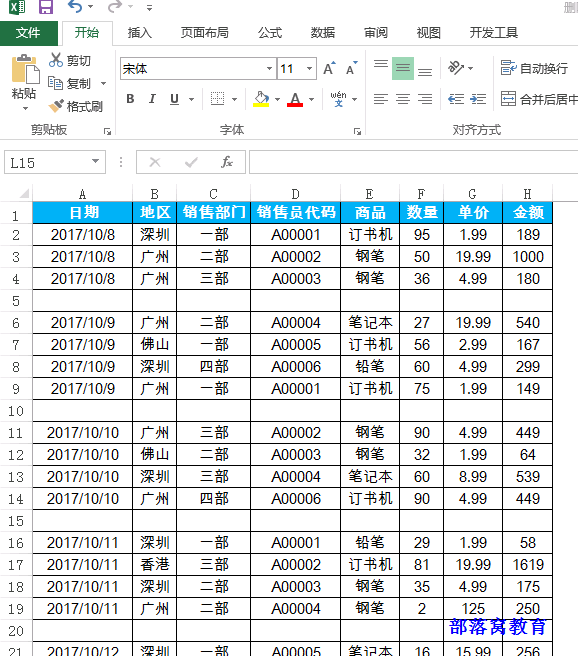Click the borders icon in font group

217,99
